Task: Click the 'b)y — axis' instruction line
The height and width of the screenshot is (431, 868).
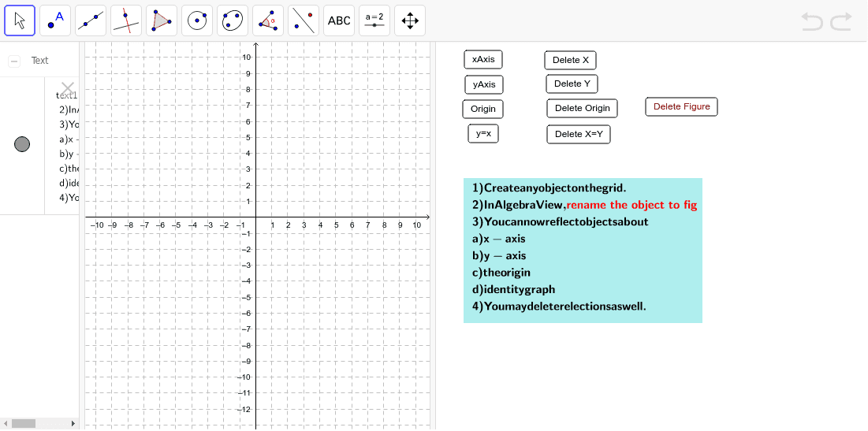Action: coord(499,256)
